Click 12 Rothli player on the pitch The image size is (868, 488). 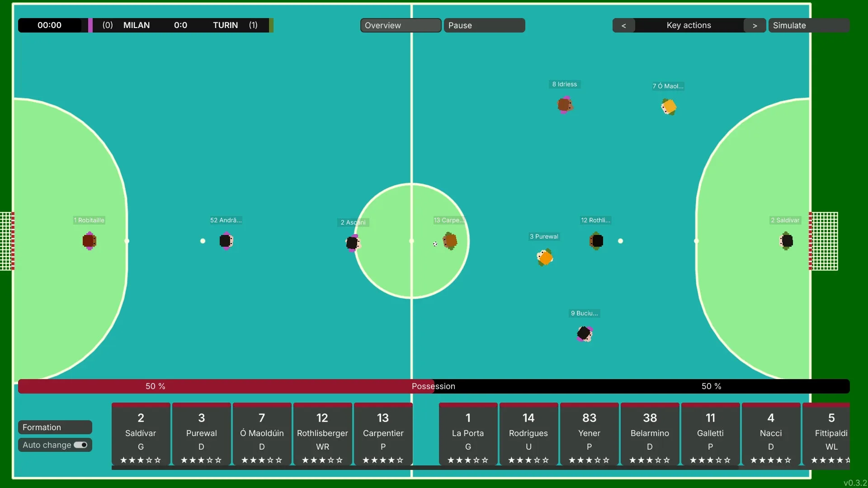[596, 241]
